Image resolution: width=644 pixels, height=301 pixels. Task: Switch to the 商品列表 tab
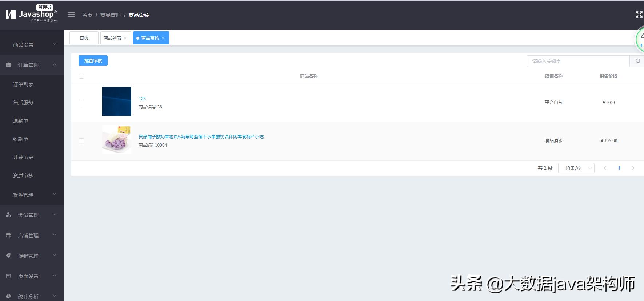[x=116, y=38]
